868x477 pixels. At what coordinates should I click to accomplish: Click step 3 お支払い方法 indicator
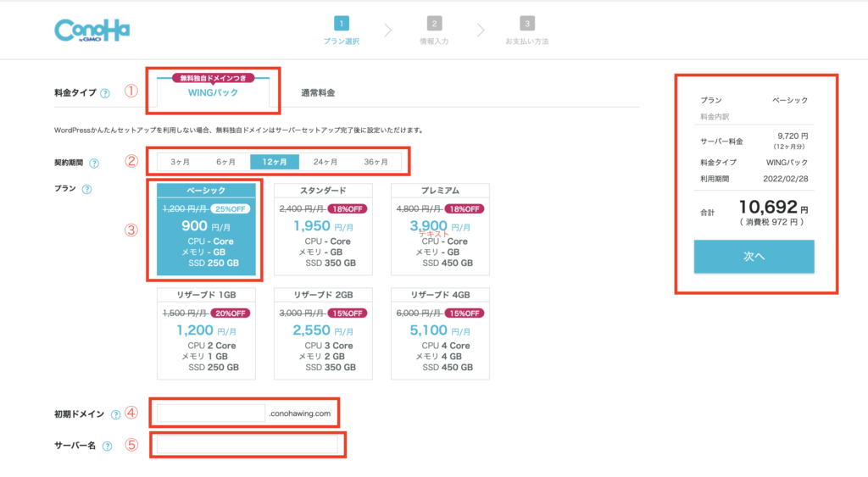pos(527,31)
